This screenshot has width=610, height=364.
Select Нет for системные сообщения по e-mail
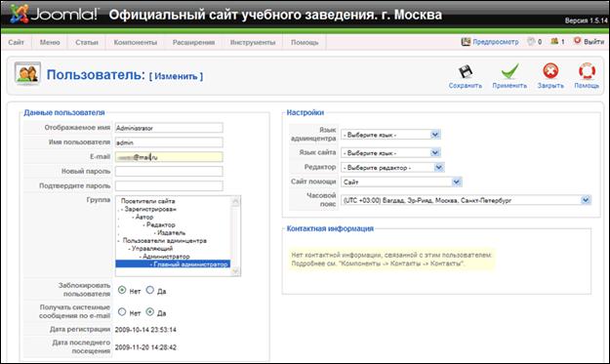click(122, 312)
